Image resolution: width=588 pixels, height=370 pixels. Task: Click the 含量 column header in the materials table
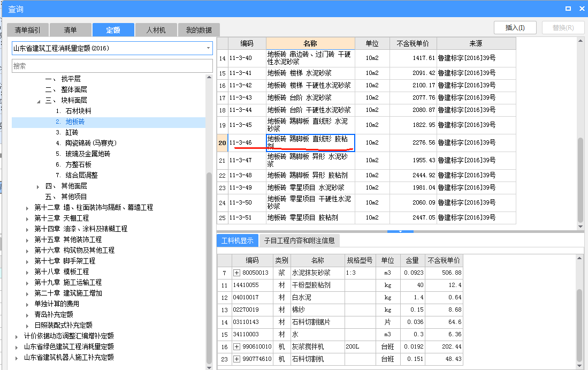coord(412,260)
